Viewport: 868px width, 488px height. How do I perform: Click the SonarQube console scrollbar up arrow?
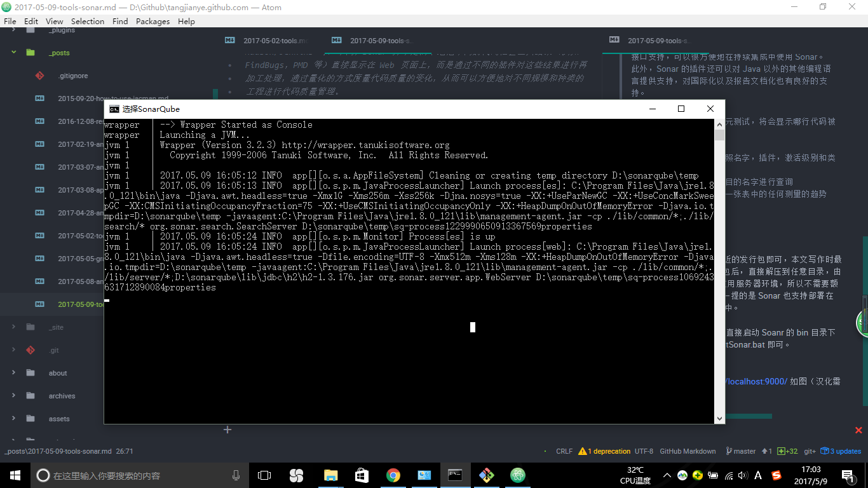point(719,125)
